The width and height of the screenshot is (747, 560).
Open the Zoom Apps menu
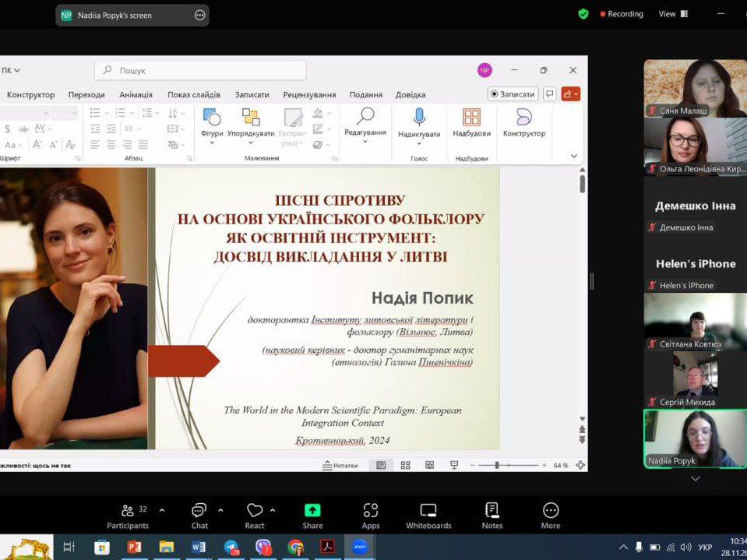tap(371, 516)
